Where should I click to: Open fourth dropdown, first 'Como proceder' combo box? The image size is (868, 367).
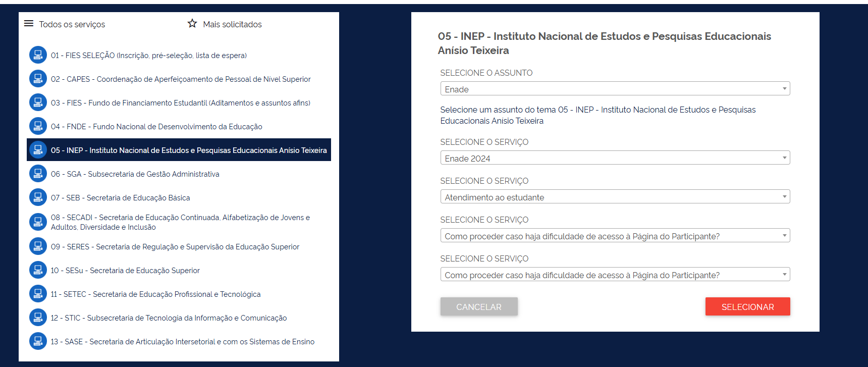615,236
